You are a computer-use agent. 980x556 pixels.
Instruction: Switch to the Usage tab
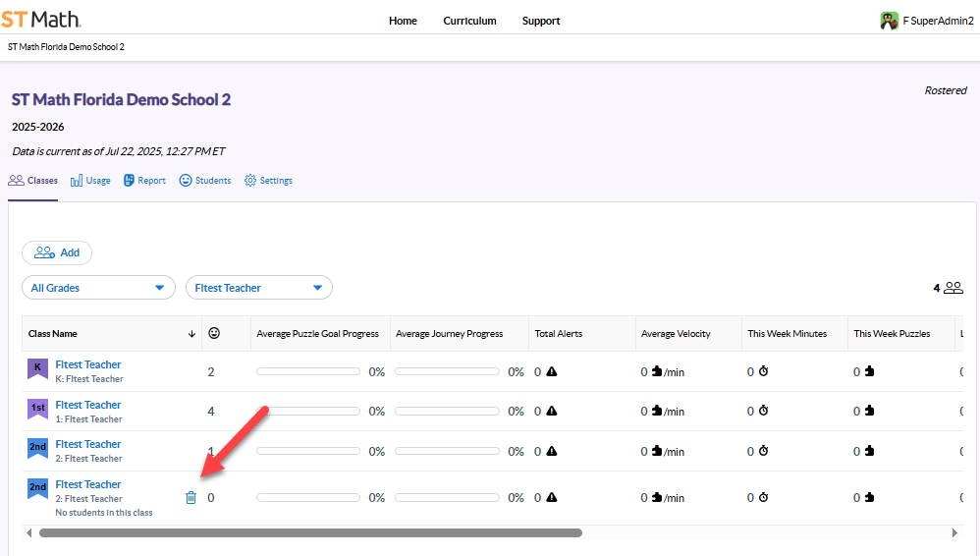click(x=90, y=181)
